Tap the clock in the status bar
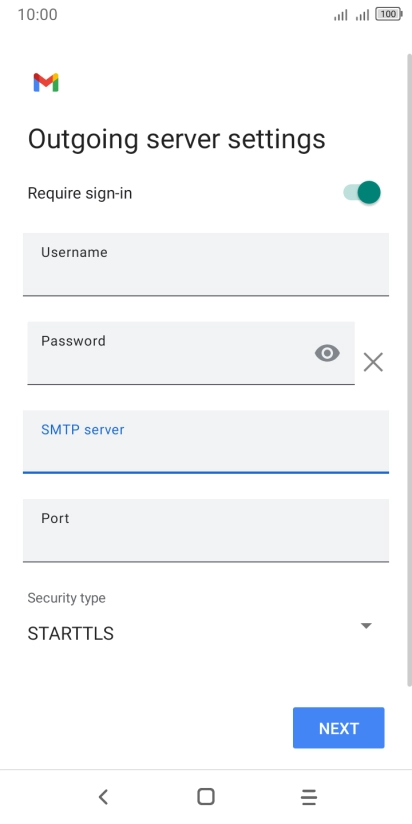This screenshot has width=412, height=824. tap(37, 15)
